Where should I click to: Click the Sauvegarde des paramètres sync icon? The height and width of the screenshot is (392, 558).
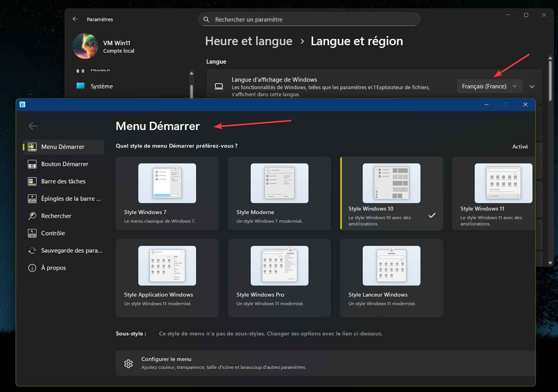point(32,251)
